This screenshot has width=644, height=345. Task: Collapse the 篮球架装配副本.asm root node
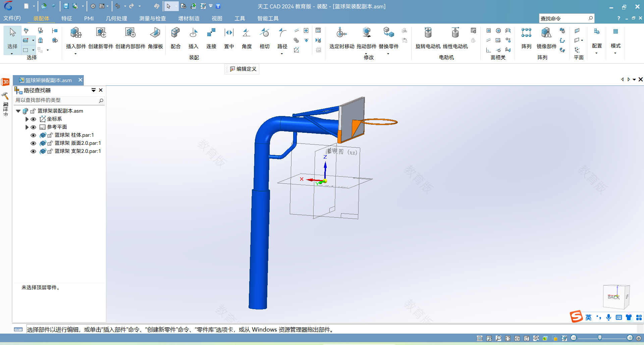click(18, 111)
